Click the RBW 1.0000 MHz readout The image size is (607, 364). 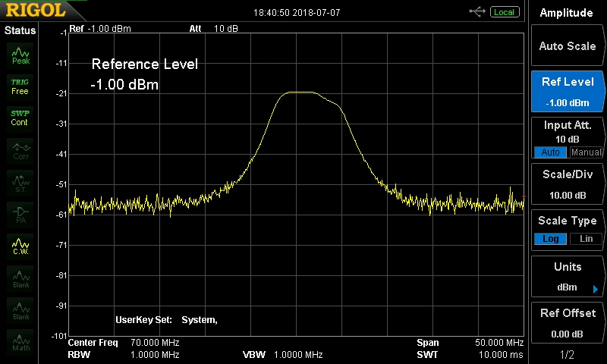(124, 355)
